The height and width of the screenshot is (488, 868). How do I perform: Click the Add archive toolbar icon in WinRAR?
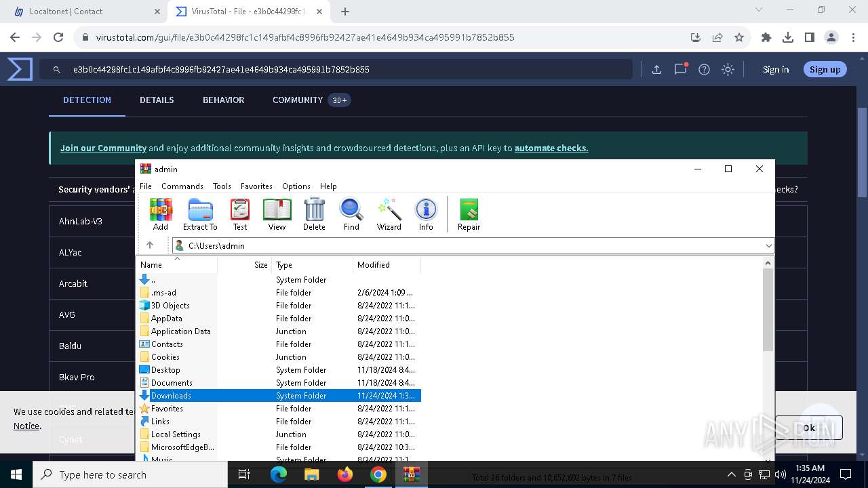pos(161,214)
